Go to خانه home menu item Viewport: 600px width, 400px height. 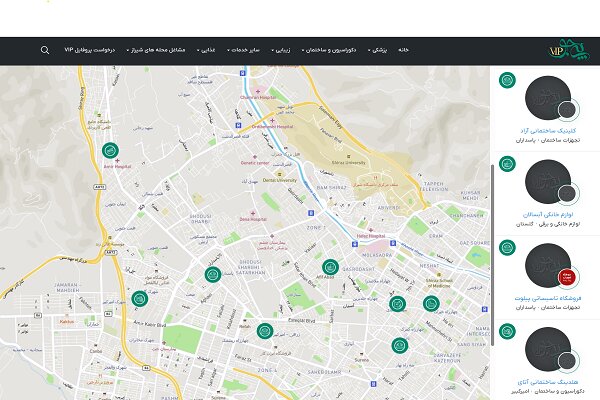[403, 50]
